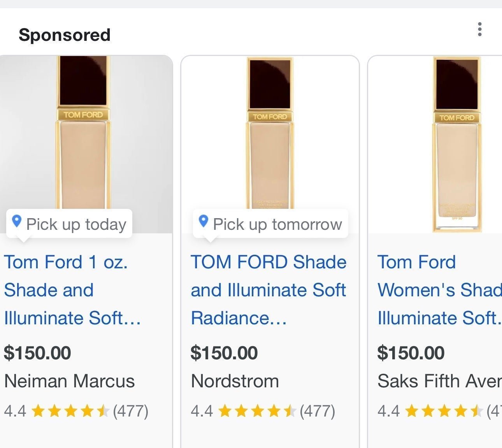This screenshot has height=448, width=502.
Task: Tap the location pin on Pick up today
Action: [16, 221]
